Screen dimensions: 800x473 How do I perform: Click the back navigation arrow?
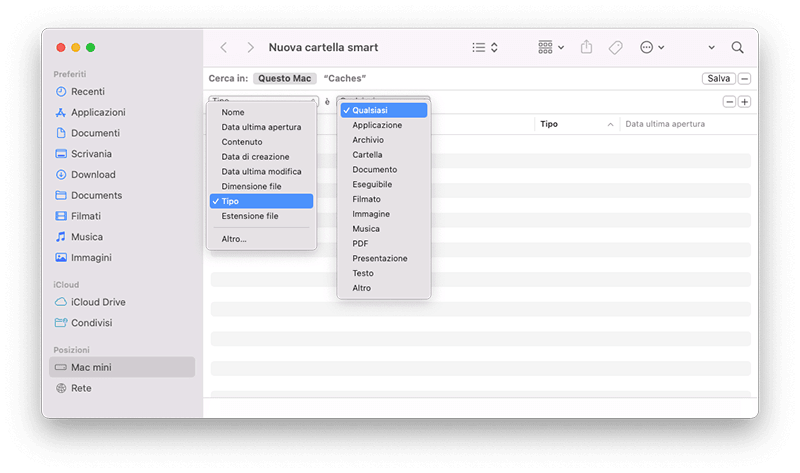click(223, 48)
